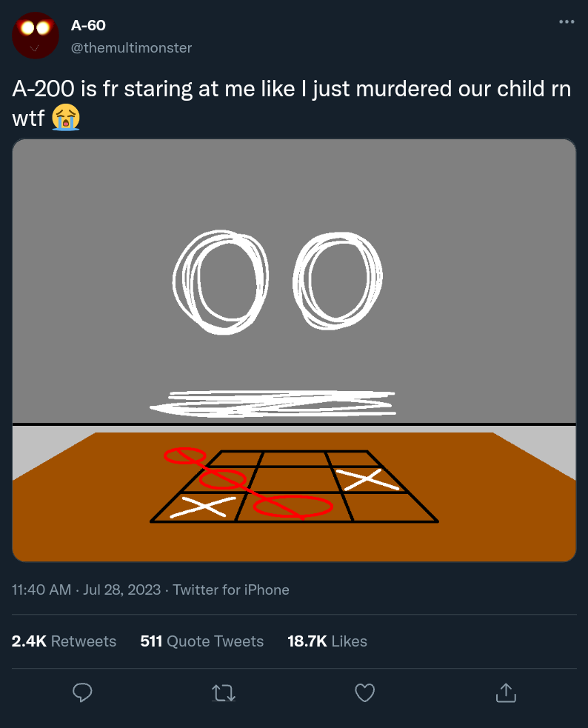
Task: View the 18.7K Likes list
Action: click(327, 641)
